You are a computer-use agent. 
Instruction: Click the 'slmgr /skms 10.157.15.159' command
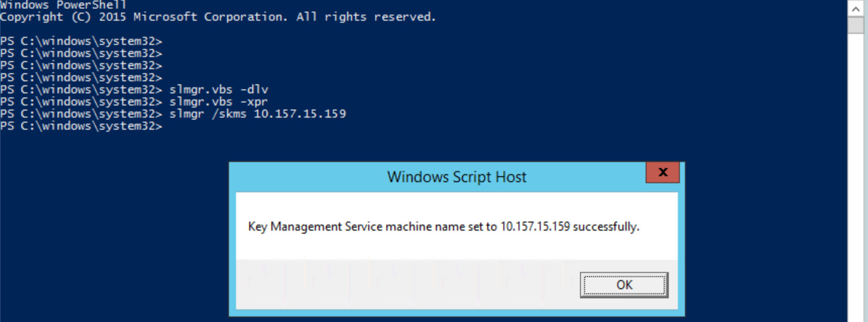coord(258,114)
